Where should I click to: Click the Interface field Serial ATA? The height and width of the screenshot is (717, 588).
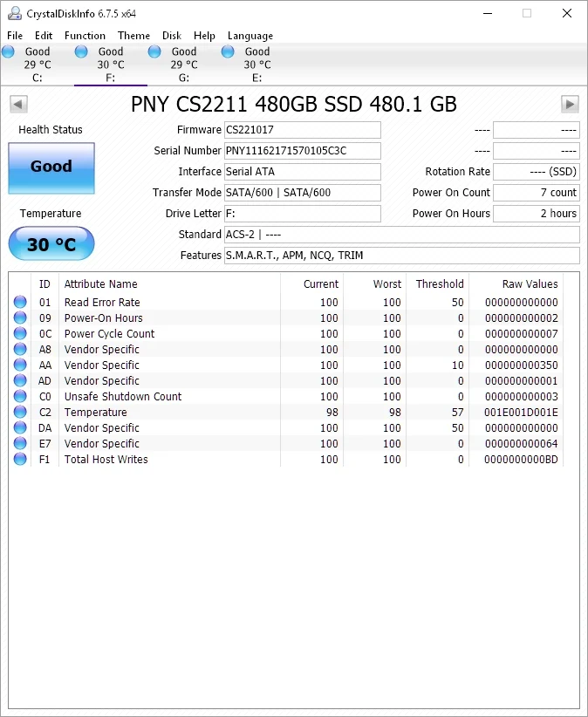pyautogui.click(x=302, y=172)
